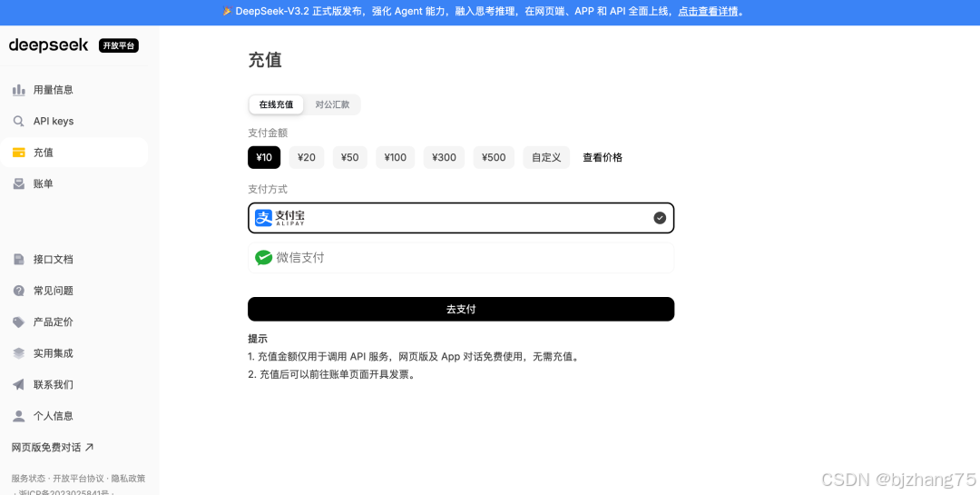Open 常见问题 page
980x495 pixels.
pyautogui.click(x=73, y=291)
